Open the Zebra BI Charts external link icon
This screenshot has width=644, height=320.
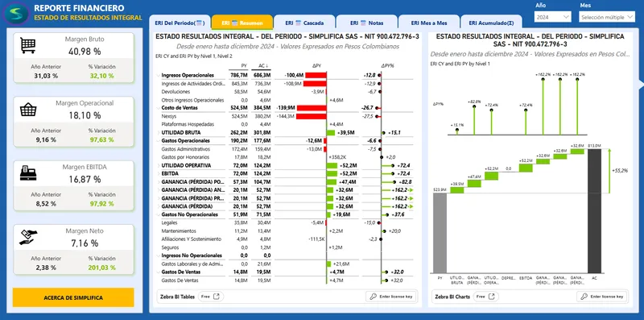[491, 296]
